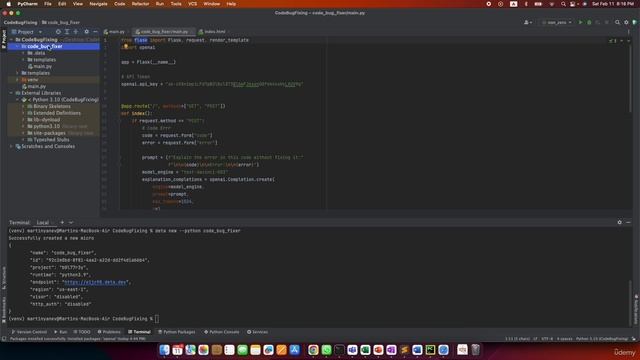The width and height of the screenshot is (640, 360).
Task: Toggle the Structure side tool window
Action: [4, 278]
